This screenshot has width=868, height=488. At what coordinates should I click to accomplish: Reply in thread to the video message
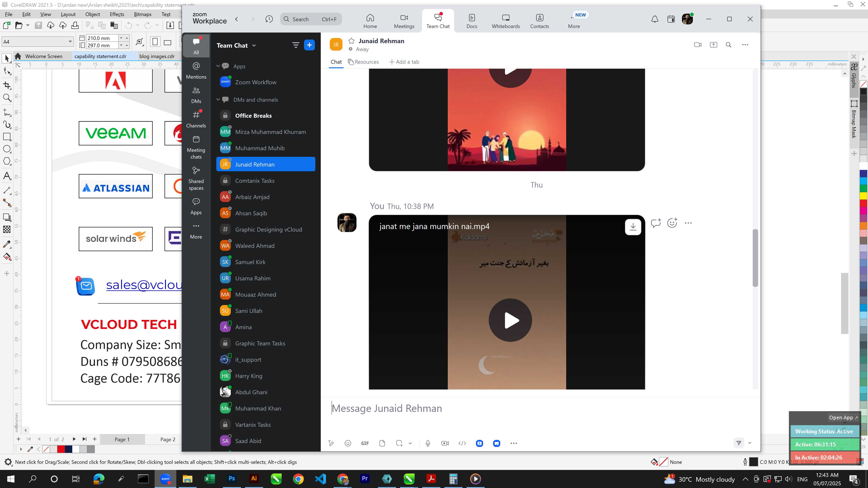[x=656, y=223]
